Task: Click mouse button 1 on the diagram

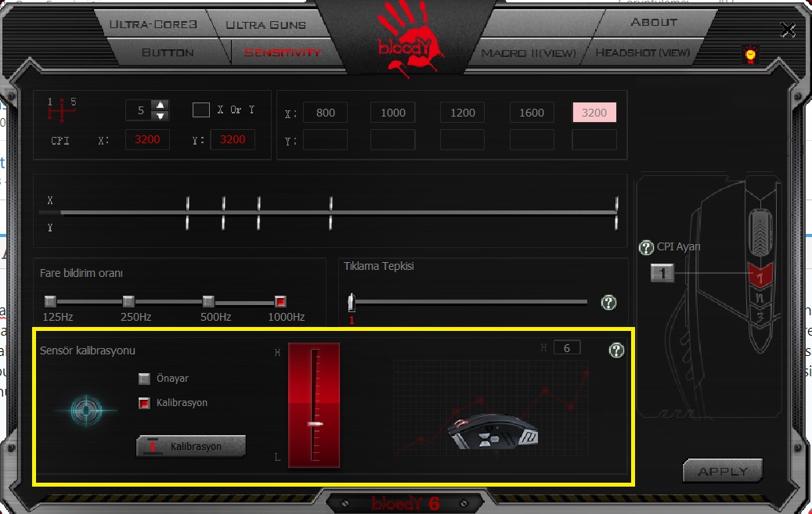Action: point(760,276)
